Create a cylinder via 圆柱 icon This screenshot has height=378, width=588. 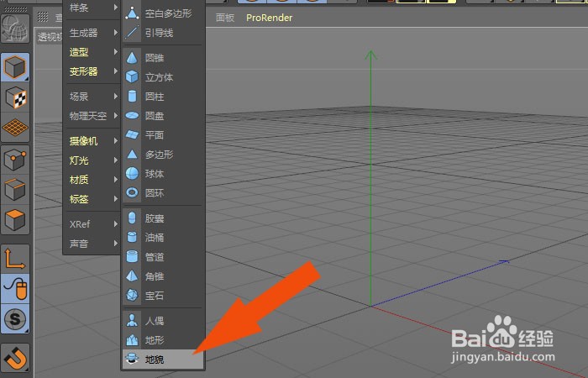click(x=132, y=97)
